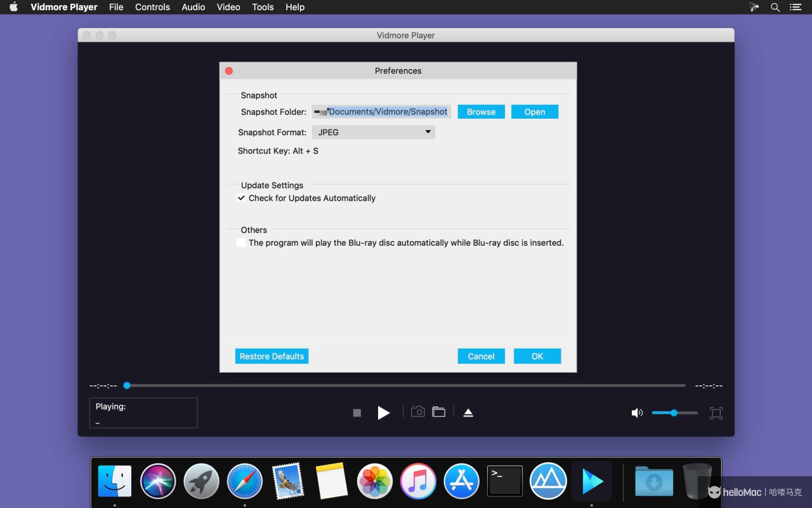
Task: Click the Playing status box
Action: coord(143,413)
